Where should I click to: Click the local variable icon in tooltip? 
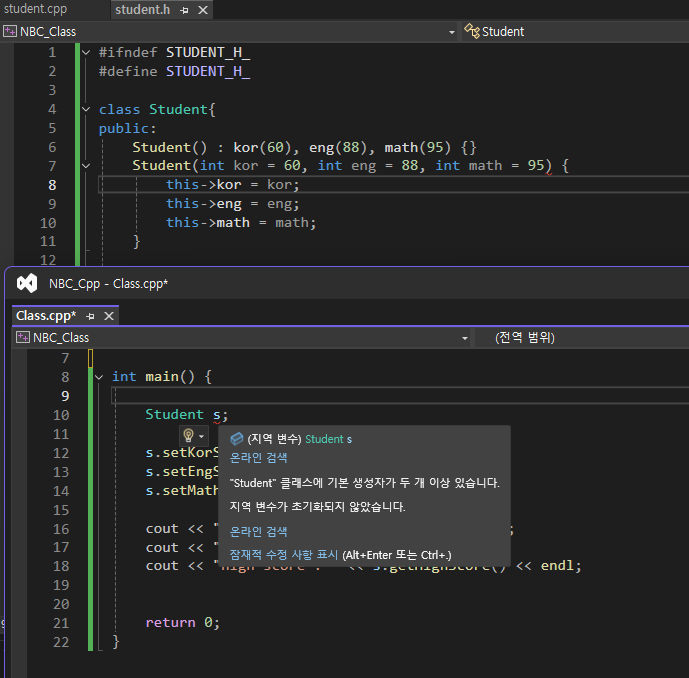(237, 439)
